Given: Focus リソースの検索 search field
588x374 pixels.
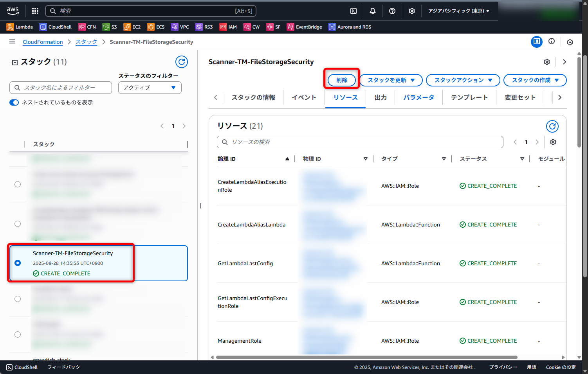Looking at the screenshot, I should click(x=360, y=142).
